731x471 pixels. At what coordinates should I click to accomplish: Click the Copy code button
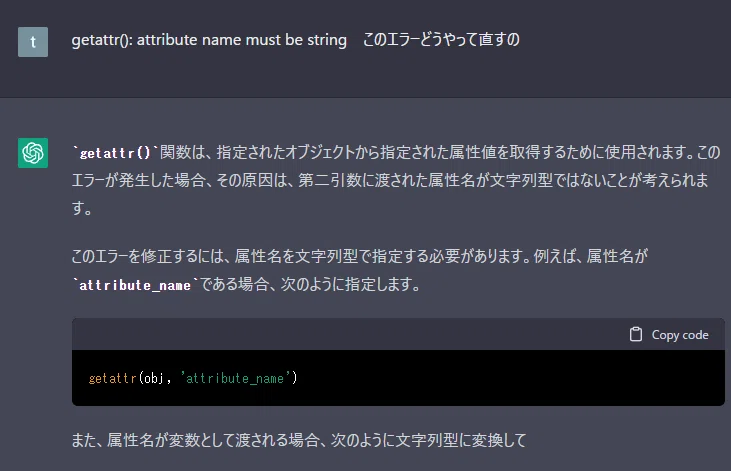669,335
